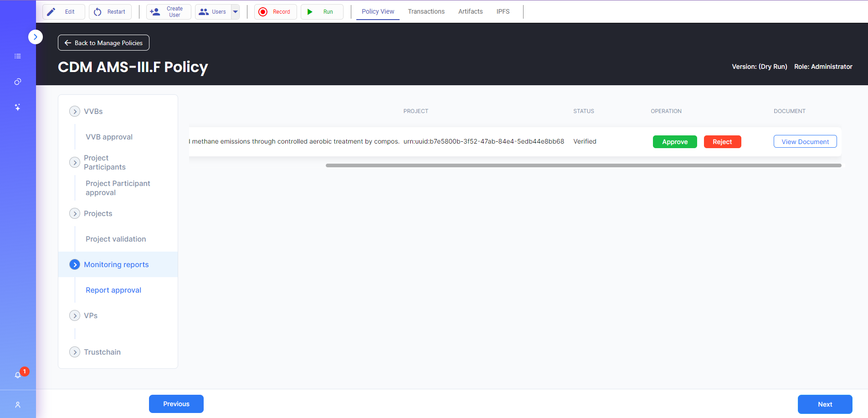This screenshot has height=418, width=868.
Task: Go back to Manage Policies
Action: pyautogui.click(x=103, y=43)
